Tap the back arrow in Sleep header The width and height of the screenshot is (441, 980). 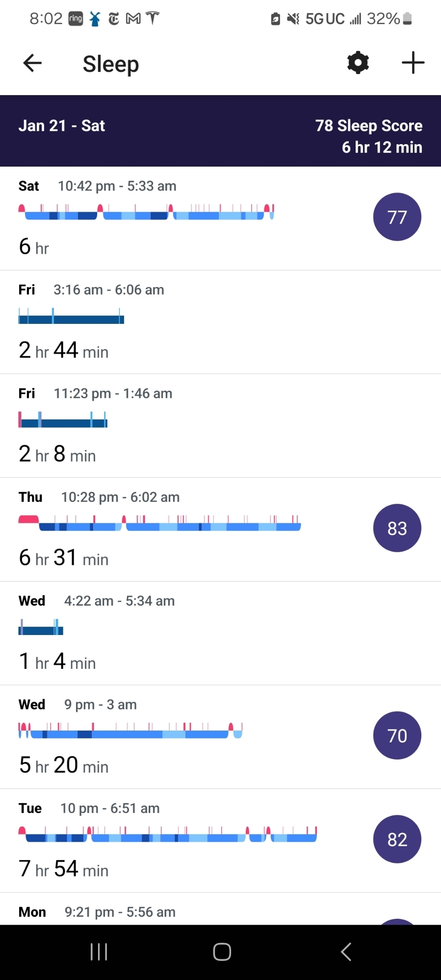pyautogui.click(x=32, y=63)
